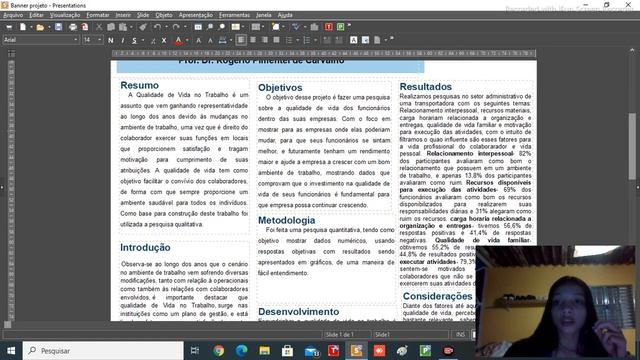Viewport: 640px width, 360px height.
Task: Click the research briefcase icon in toolbar
Action: pos(314,27)
